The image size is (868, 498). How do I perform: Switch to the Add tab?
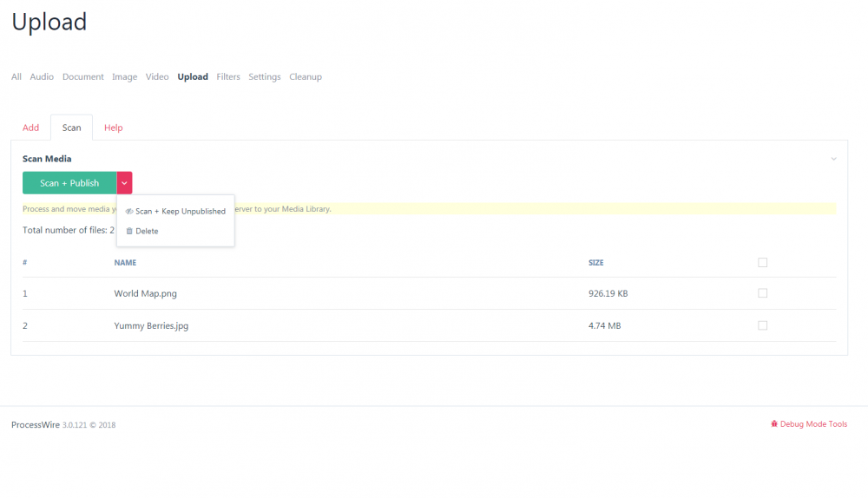tap(31, 128)
